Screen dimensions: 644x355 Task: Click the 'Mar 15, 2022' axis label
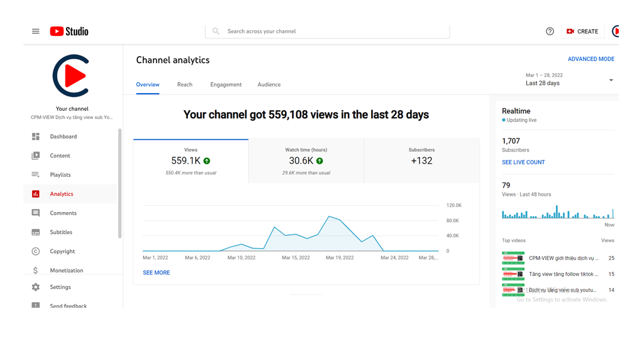coord(296,257)
